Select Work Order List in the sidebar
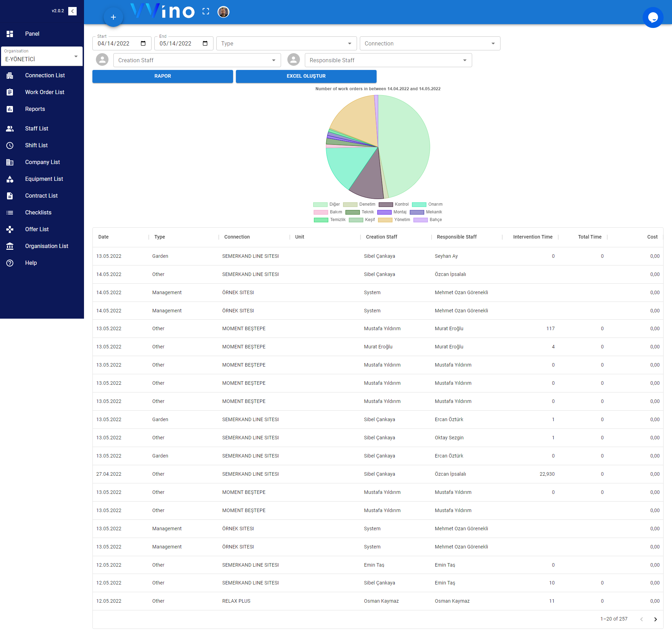This screenshot has height=638, width=672. [x=44, y=92]
